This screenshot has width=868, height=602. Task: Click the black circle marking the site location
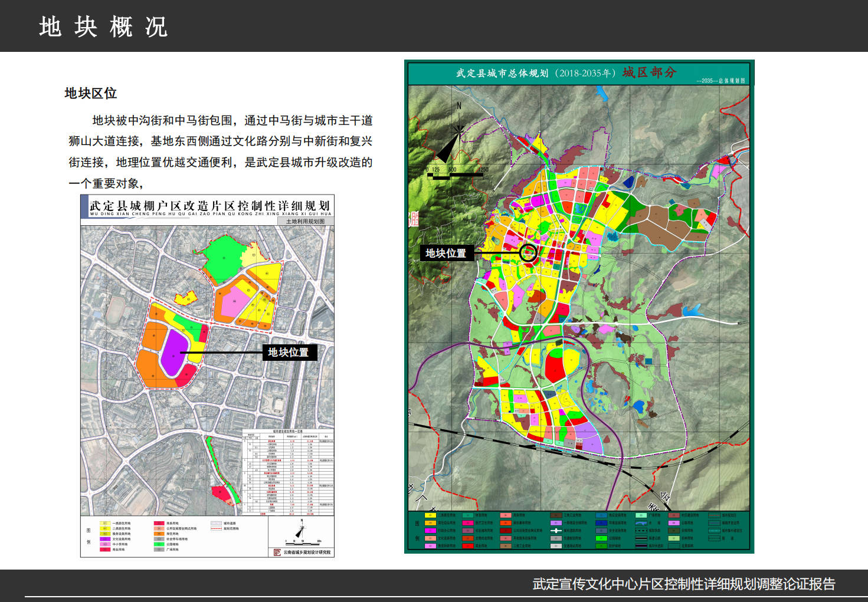pyautogui.click(x=528, y=253)
